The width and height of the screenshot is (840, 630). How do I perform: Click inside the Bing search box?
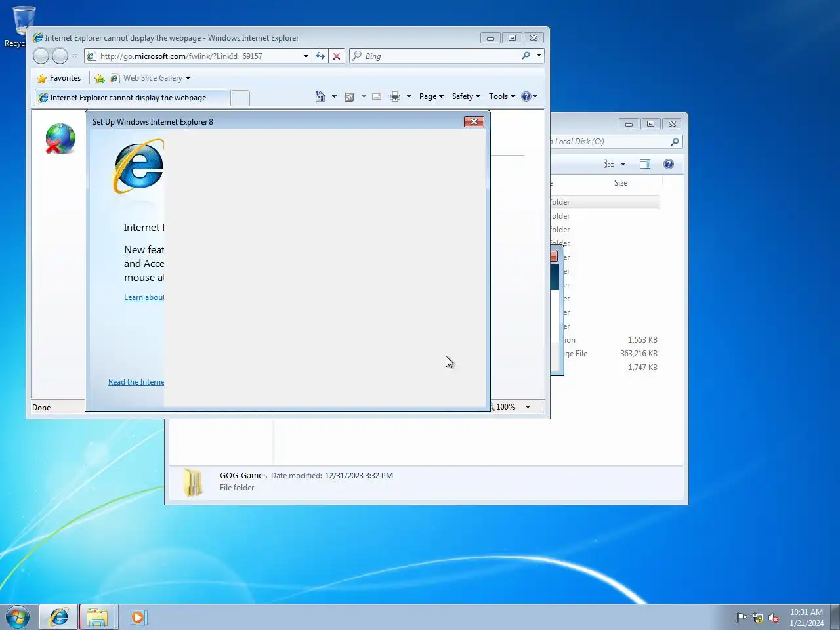tap(433, 56)
